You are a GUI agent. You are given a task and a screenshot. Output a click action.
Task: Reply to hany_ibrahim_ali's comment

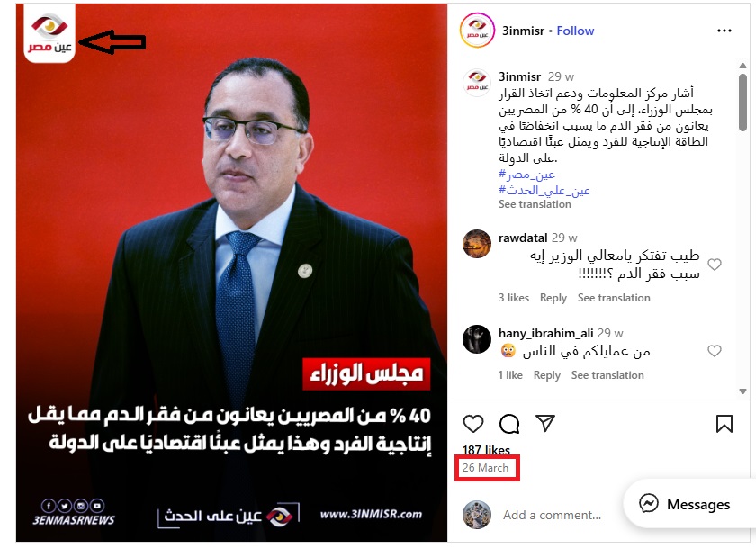click(x=547, y=375)
